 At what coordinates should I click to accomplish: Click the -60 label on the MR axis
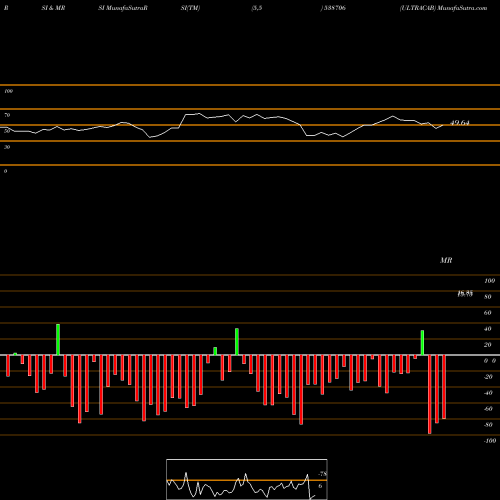(x=488, y=409)
